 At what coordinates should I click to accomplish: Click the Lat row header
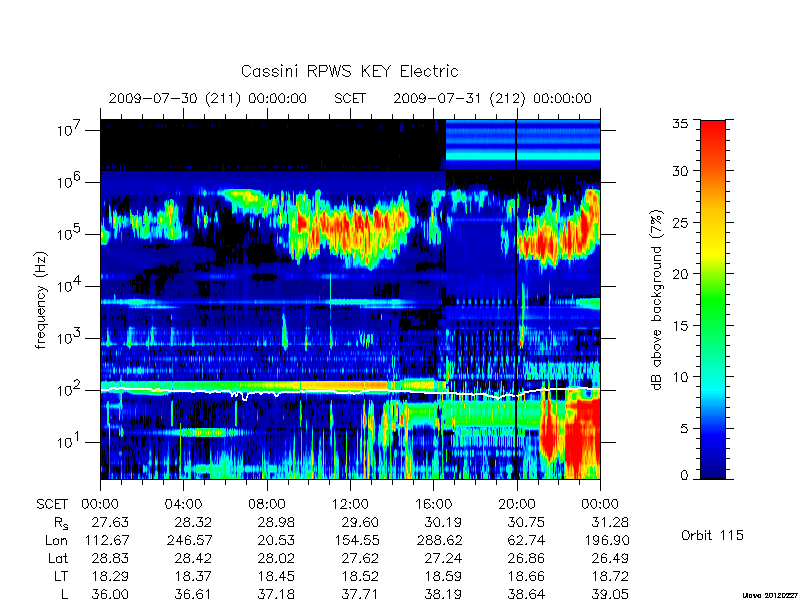pos(58,559)
